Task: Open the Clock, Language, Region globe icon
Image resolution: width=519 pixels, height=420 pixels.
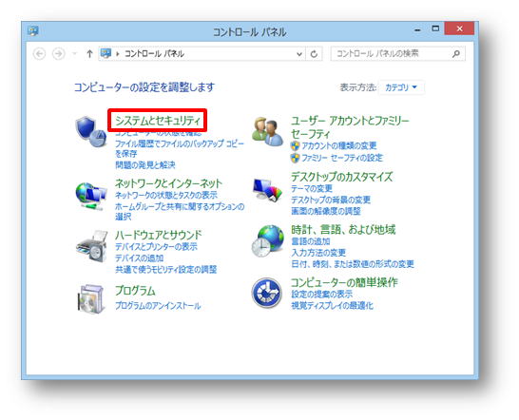Action: [x=267, y=241]
